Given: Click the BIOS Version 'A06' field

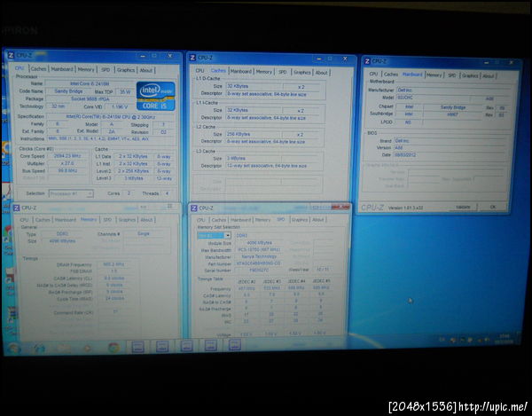Looking at the screenshot, I should [x=449, y=148].
